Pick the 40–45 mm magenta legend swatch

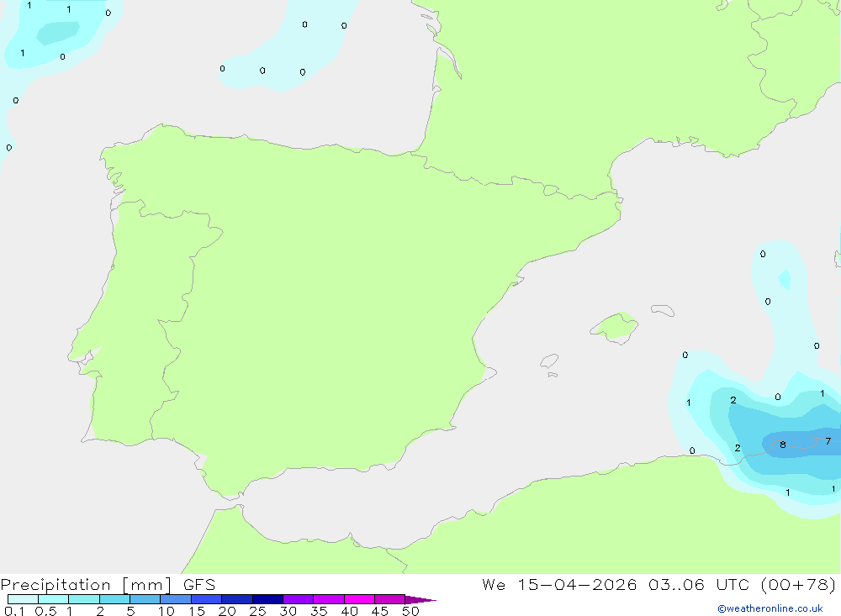coord(359,599)
